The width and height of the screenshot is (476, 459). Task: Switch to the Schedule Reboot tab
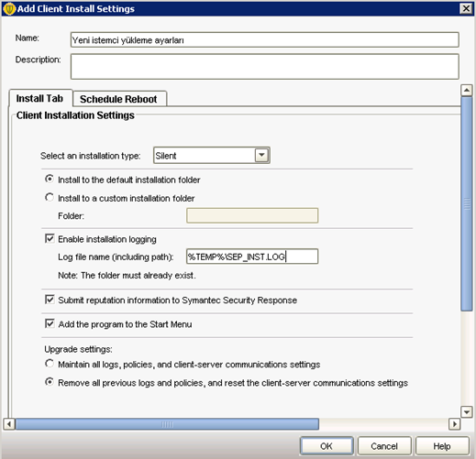coord(119,99)
